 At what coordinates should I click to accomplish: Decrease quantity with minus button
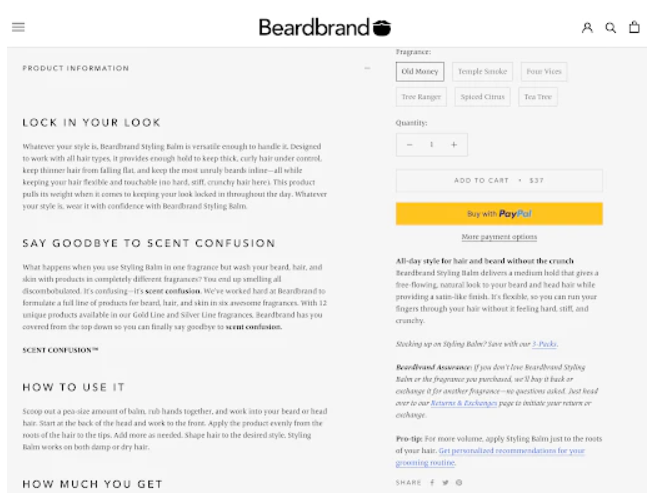click(x=409, y=145)
